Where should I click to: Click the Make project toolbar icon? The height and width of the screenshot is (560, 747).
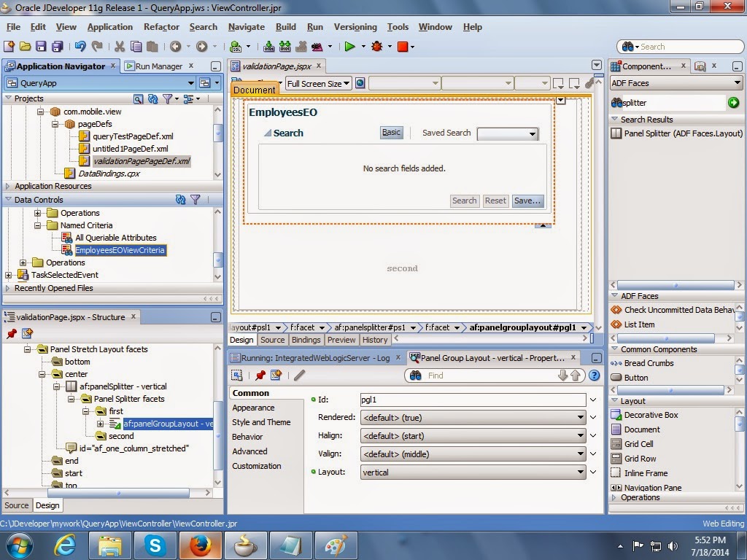[268, 46]
